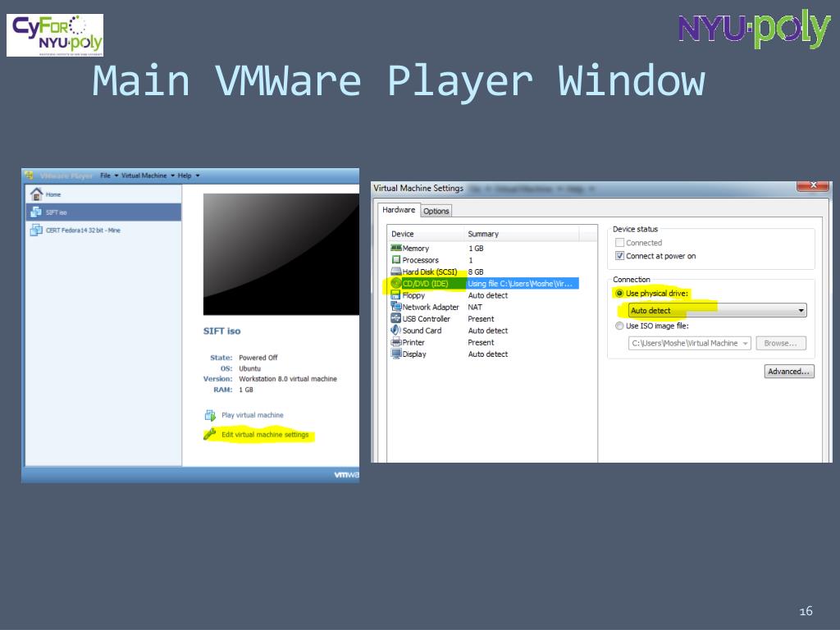Click Edit virtual machine settings link
This screenshot has width=840, height=630.
coord(265,435)
